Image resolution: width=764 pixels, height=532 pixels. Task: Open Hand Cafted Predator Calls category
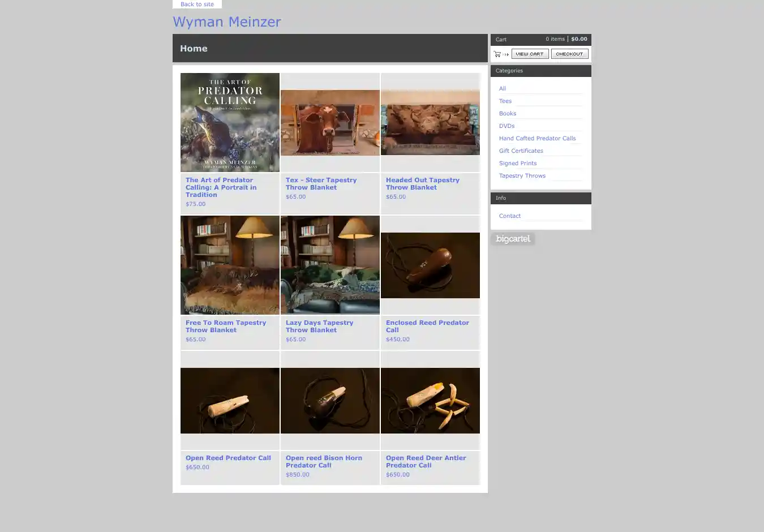click(x=537, y=139)
